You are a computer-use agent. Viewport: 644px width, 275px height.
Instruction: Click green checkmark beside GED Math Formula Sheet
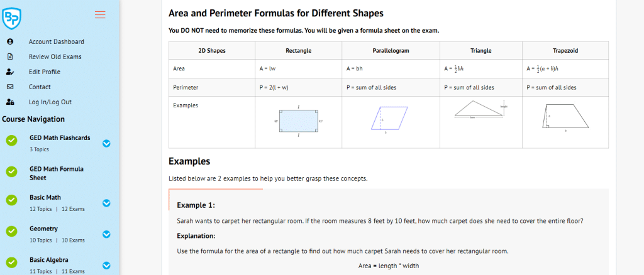[x=11, y=171]
